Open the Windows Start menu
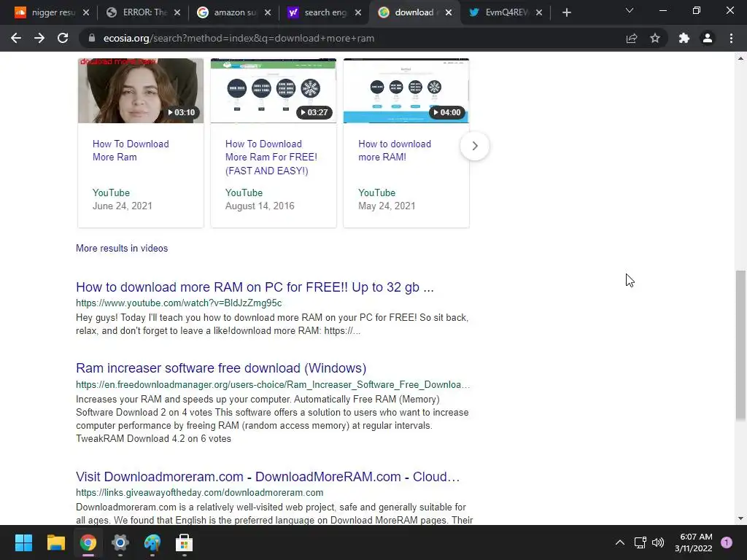The height and width of the screenshot is (560, 747). tap(23, 542)
